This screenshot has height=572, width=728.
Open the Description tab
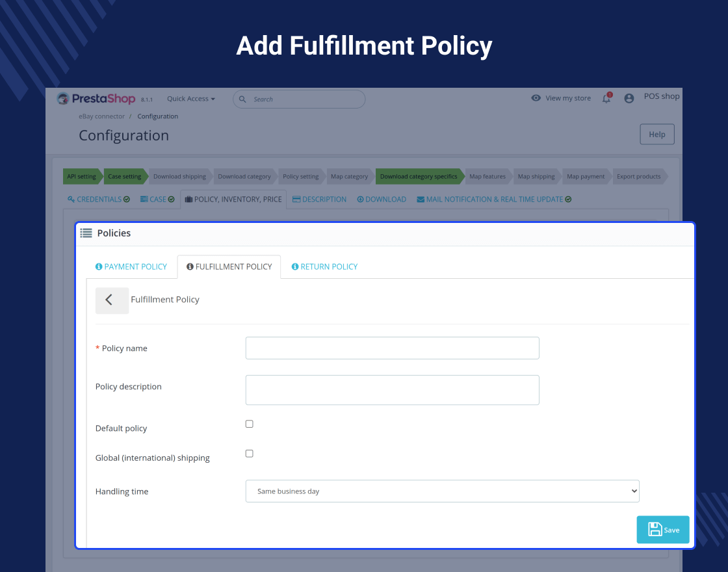click(319, 199)
